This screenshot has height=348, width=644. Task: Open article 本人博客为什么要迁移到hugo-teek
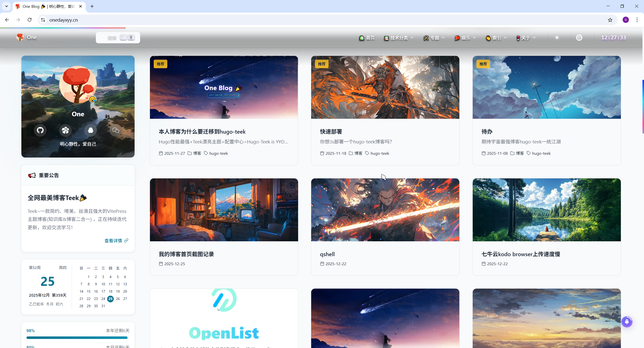(x=202, y=132)
